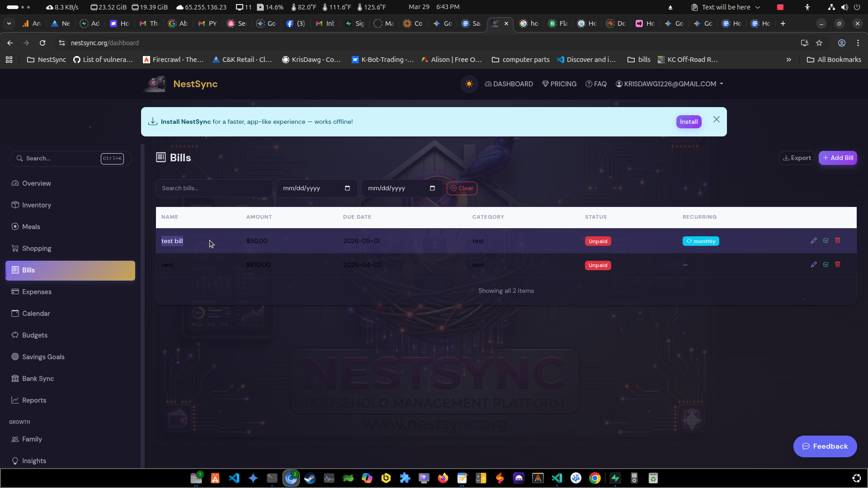Edit the test bill using the pencil icon

[x=814, y=240]
